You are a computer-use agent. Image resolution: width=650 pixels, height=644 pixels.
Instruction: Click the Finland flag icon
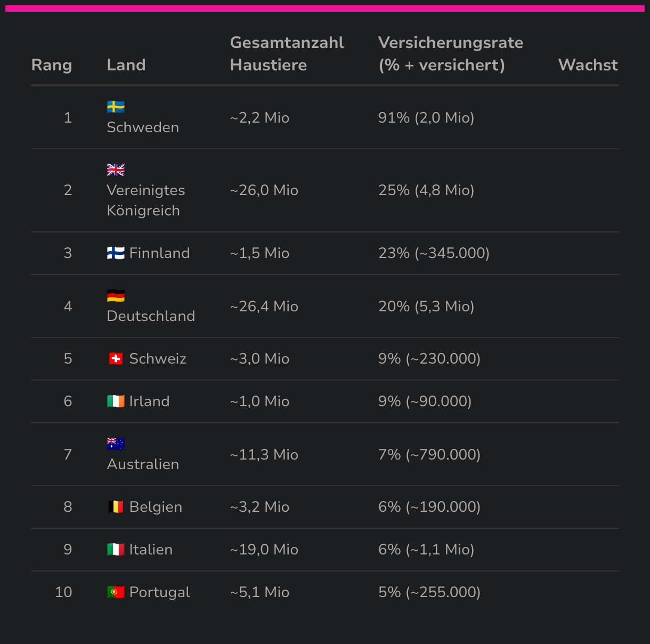116,253
